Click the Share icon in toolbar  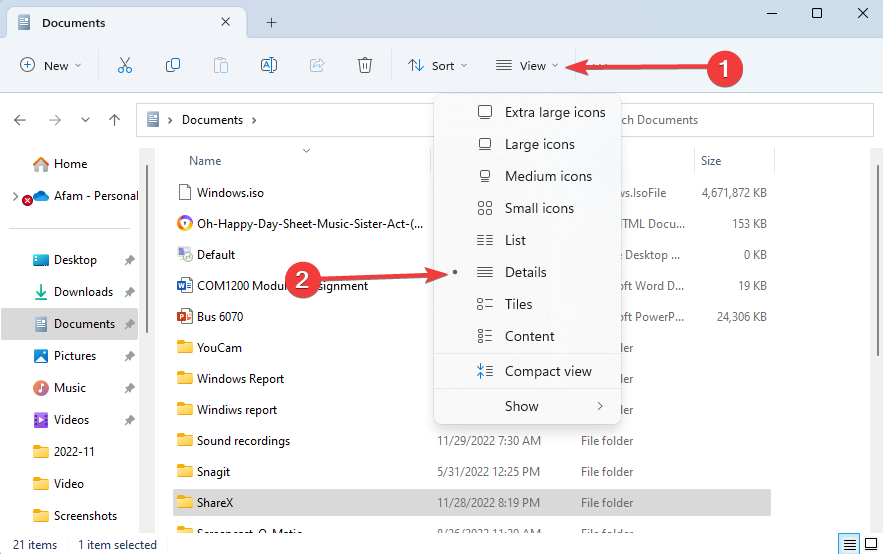(317, 65)
